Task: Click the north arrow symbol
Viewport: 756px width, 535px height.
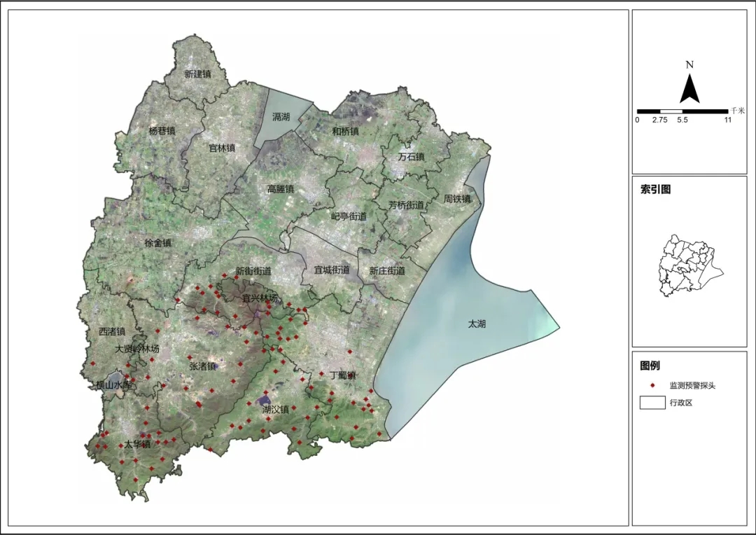Action: pos(689,89)
